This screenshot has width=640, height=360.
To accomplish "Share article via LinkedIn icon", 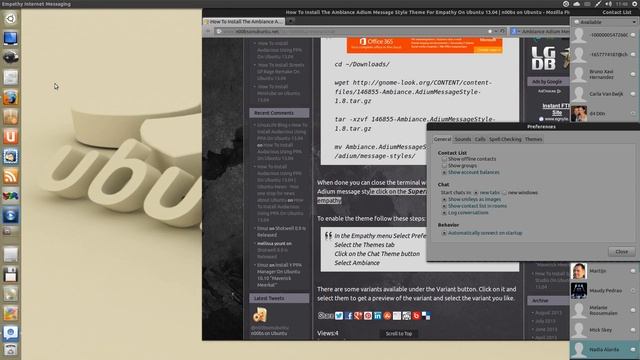I will click(378, 316).
